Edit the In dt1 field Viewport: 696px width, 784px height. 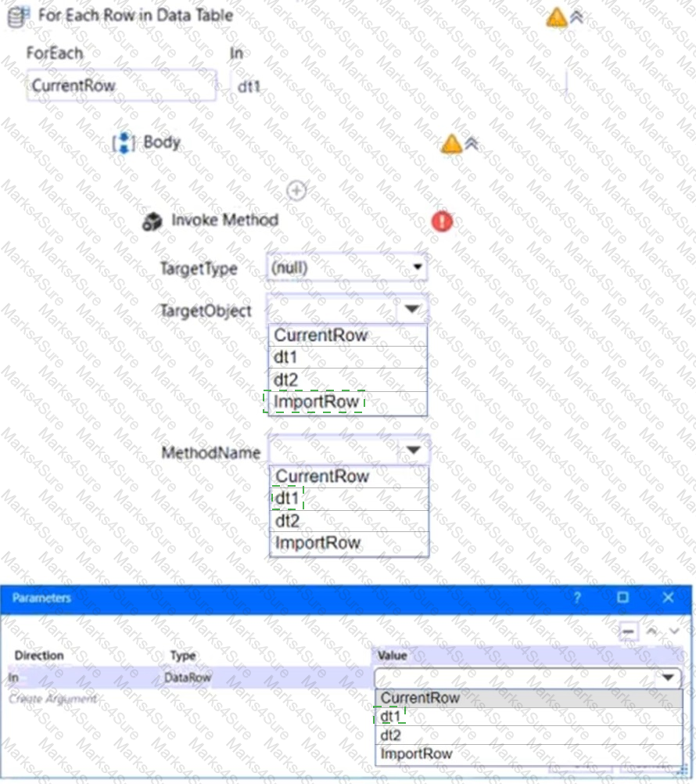pos(398,86)
